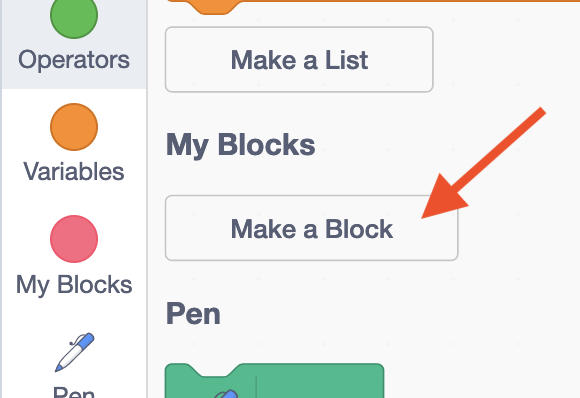Image resolution: width=580 pixels, height=398 pixels.
Task: Click the Make a List button
Action: click(299, 60)
